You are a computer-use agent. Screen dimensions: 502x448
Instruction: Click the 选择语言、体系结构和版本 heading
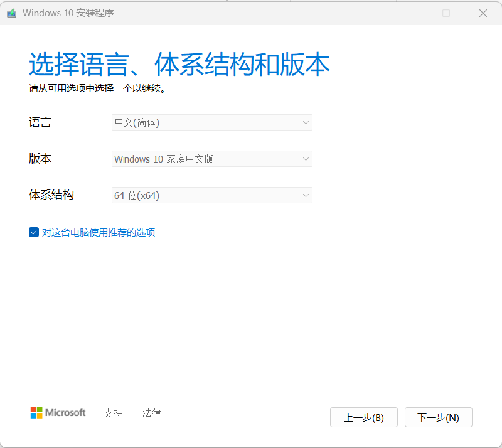179,65
